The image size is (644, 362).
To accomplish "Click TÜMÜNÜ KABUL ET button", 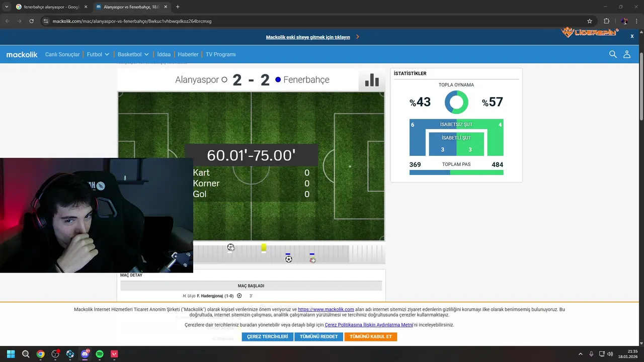I will [x=371, y=336].
